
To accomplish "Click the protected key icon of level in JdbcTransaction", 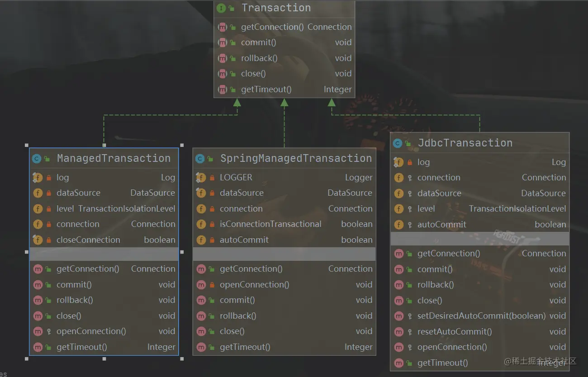I will pos(410,209).
